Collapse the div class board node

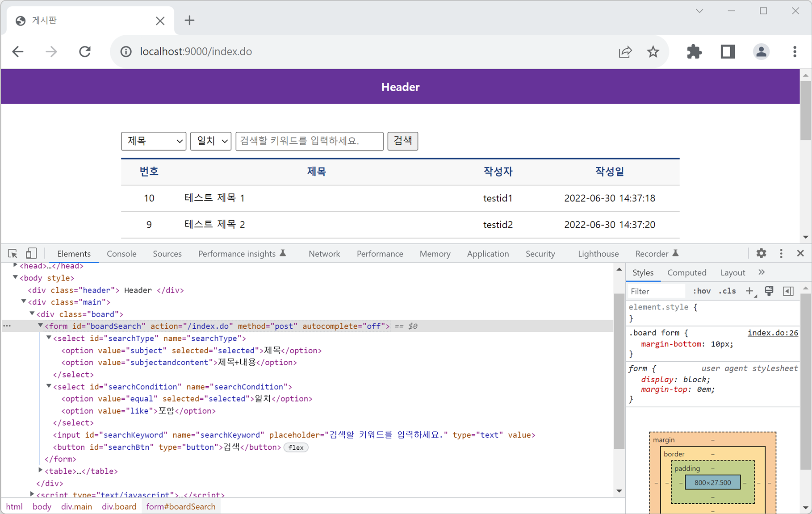(x=32, y=313)
